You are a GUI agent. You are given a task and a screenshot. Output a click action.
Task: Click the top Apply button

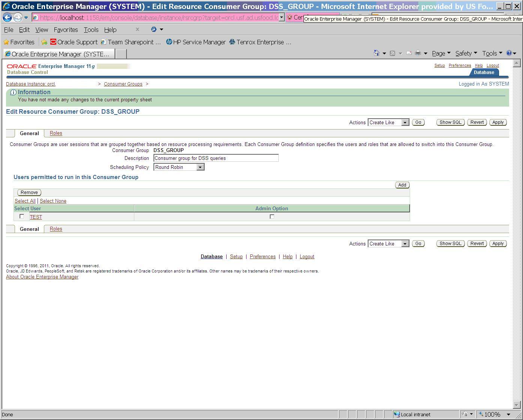click(x=498, y=122)
